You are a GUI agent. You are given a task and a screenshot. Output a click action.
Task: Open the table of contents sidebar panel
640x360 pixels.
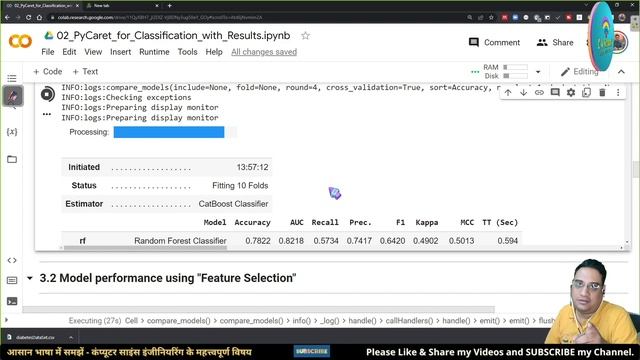(12, 78)
